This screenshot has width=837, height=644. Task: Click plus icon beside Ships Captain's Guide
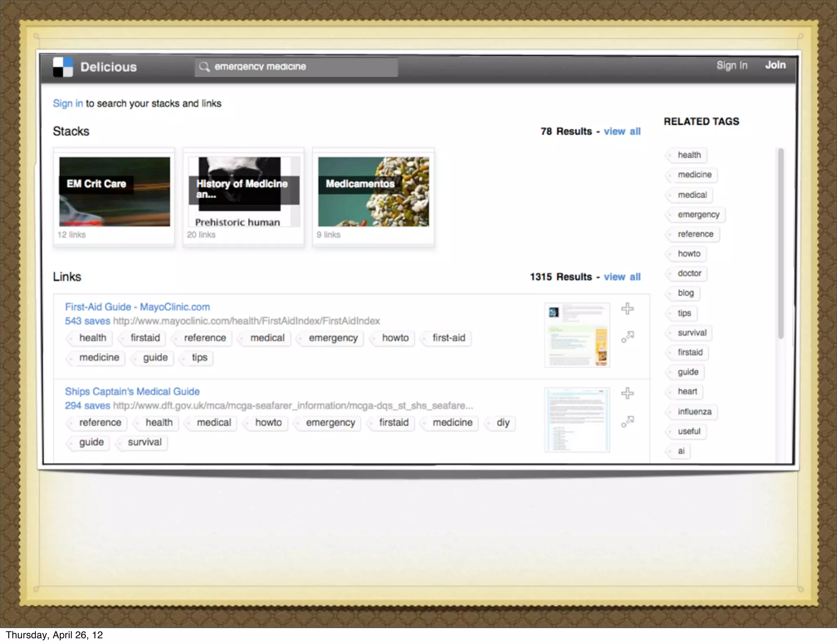coord(627,393)
